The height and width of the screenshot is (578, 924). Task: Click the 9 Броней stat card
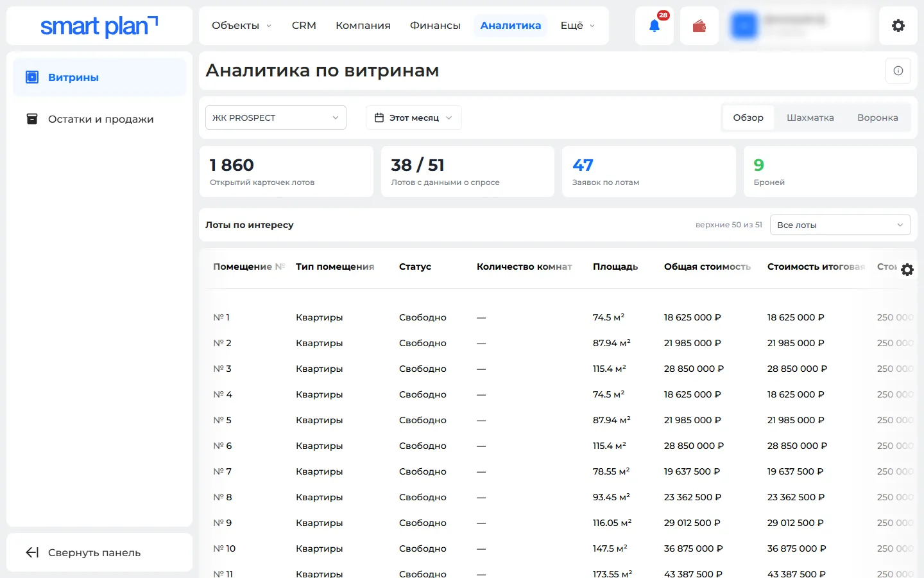[830, 171]
